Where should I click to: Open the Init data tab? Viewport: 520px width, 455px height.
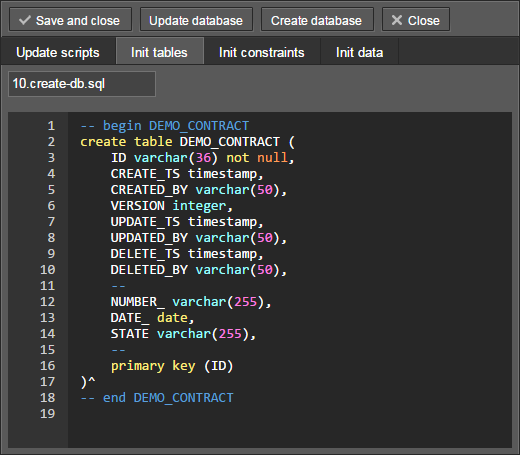click(359, 52)
